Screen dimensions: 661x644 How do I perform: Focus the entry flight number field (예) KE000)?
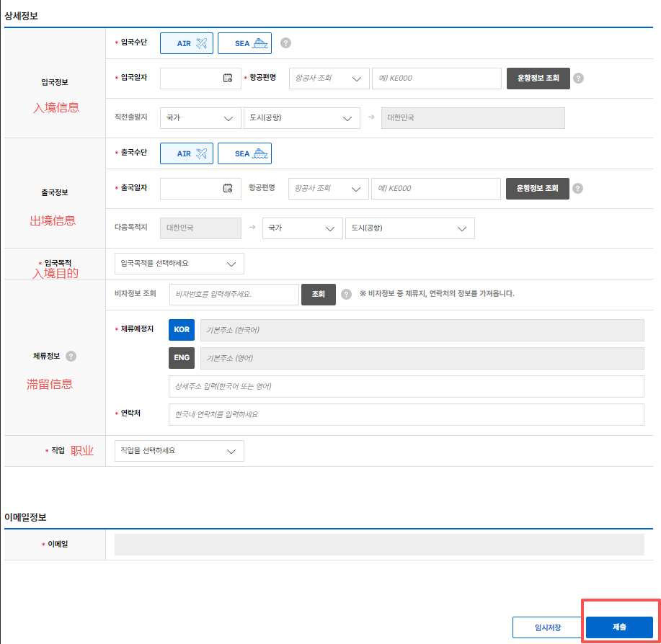point(437,79)
